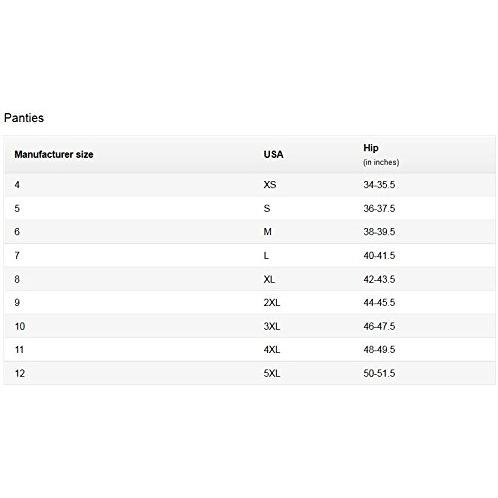Select hip measurement 36-37.5

pos(379,208)
